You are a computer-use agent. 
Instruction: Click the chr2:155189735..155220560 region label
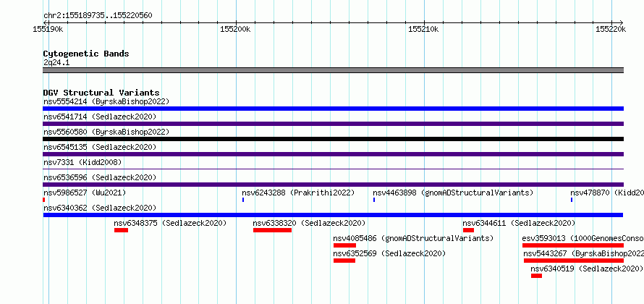[x=98, y=16]
